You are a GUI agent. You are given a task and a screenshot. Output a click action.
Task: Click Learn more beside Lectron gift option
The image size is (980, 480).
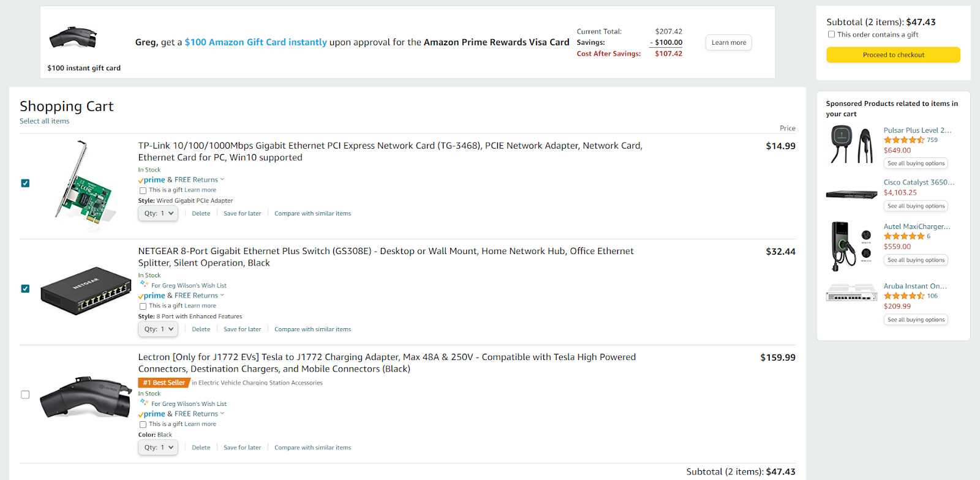coord(200,424)
